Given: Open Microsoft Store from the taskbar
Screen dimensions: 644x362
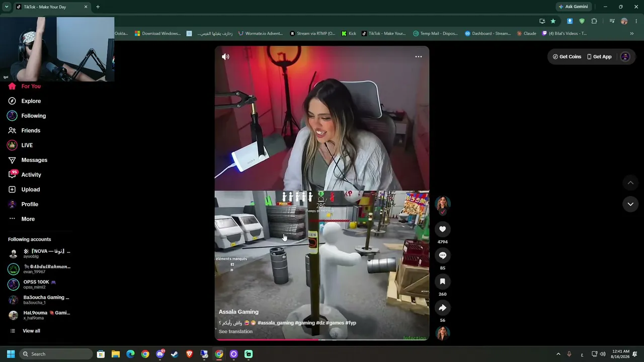Looking at the screenshot, I should (x=101, y=354).
